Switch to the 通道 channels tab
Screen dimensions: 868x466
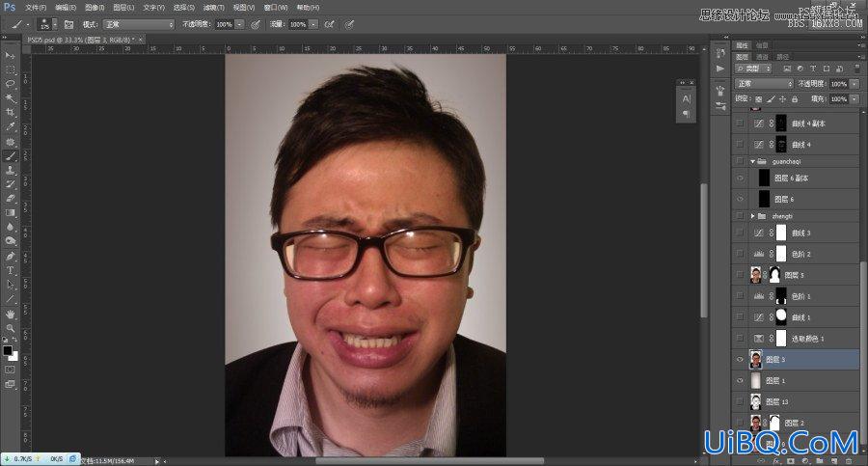[762, 57]
